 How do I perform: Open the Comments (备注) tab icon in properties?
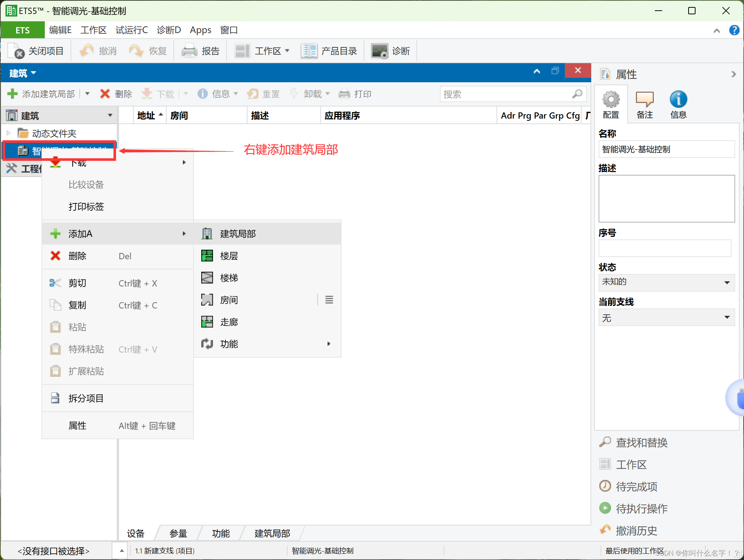[x=644, y=99]
